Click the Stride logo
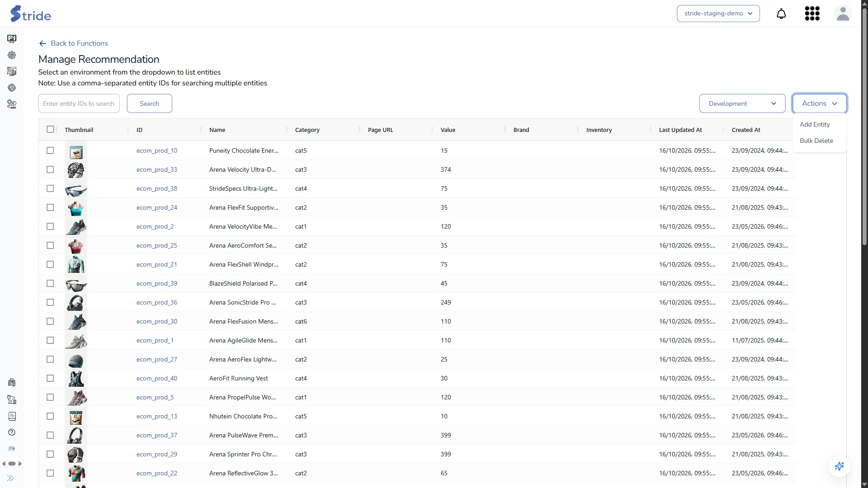This screenshot has height=488, width=868. coord(31,14)
